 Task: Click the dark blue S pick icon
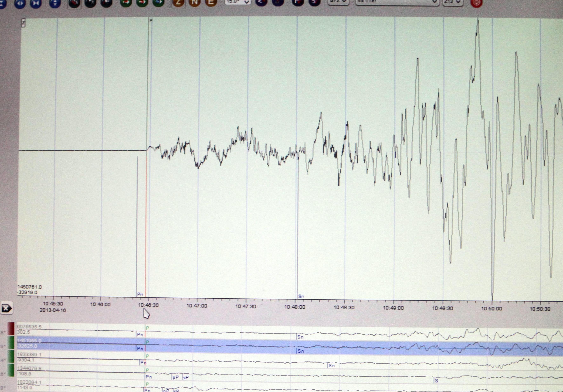coord(315,2)
